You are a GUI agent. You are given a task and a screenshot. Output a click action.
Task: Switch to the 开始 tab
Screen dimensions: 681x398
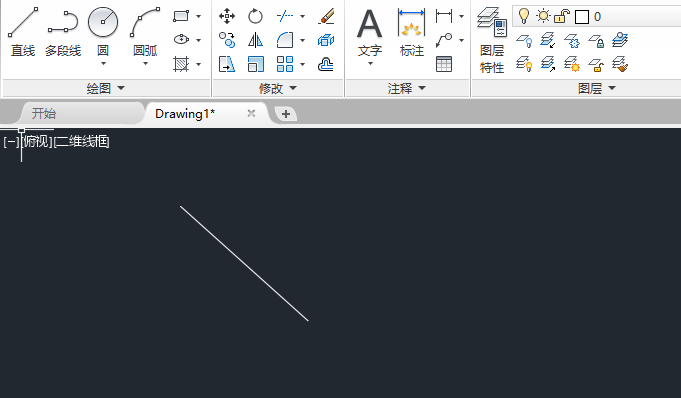point(44,113)
